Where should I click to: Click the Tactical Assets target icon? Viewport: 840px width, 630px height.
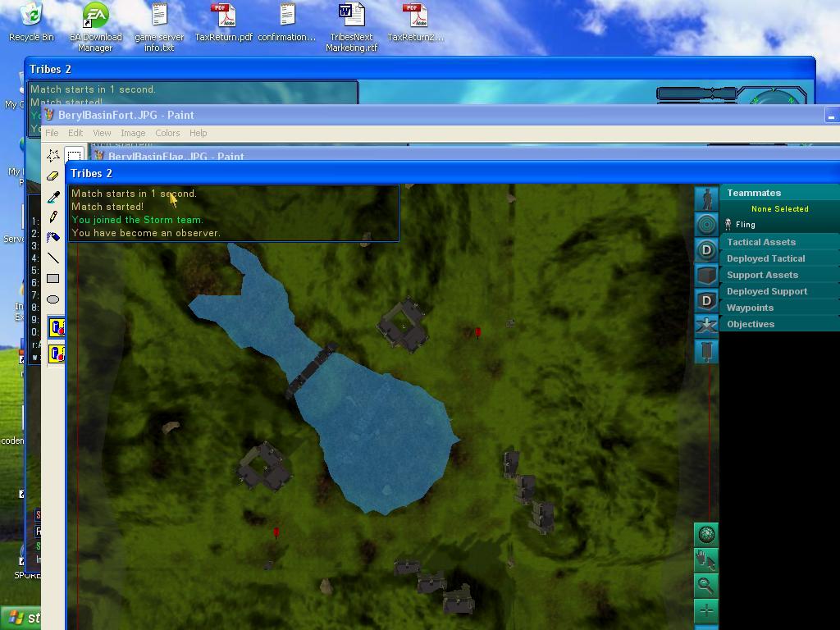point(706,225)
